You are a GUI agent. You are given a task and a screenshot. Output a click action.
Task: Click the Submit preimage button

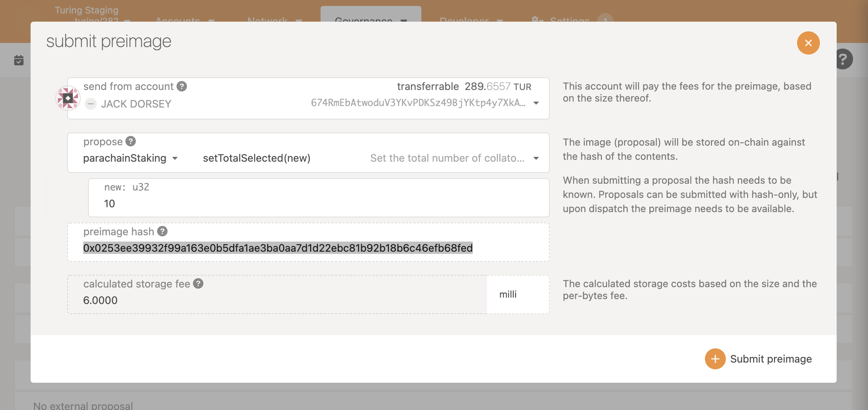[758, 359]
